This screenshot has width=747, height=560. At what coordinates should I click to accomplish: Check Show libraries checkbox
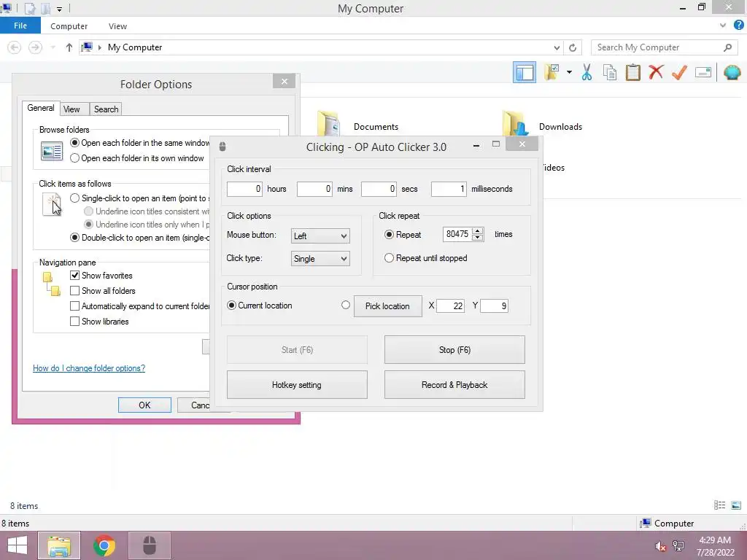75,322
